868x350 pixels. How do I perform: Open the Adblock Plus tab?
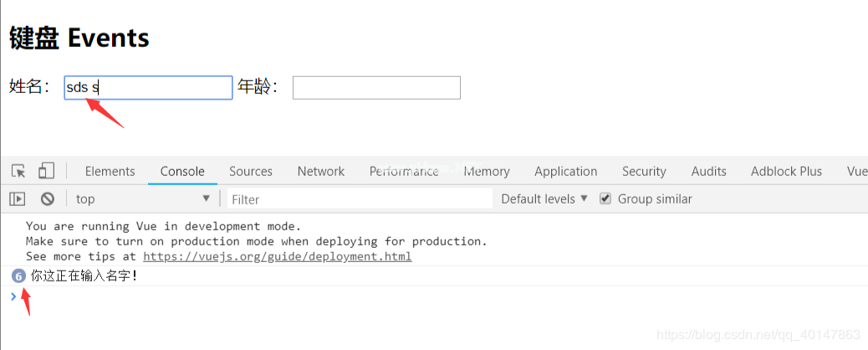[x=786, y=171]
